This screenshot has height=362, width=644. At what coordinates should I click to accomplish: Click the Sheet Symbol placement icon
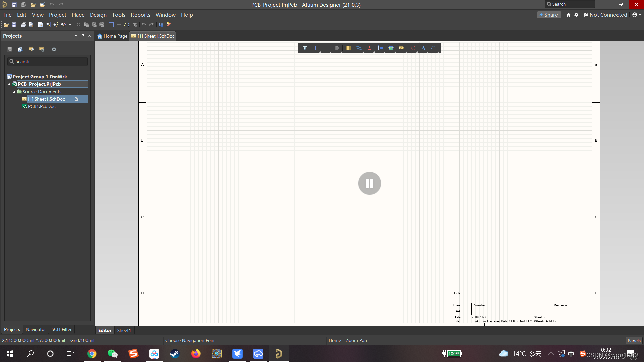pos(391,48)
